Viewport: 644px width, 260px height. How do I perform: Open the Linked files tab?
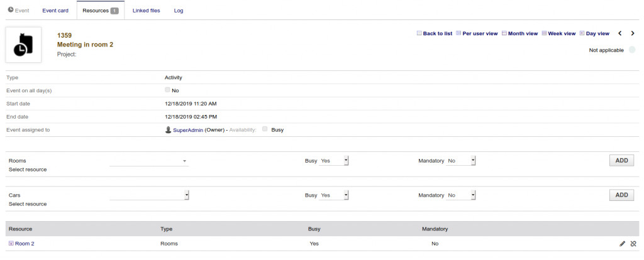146,11
